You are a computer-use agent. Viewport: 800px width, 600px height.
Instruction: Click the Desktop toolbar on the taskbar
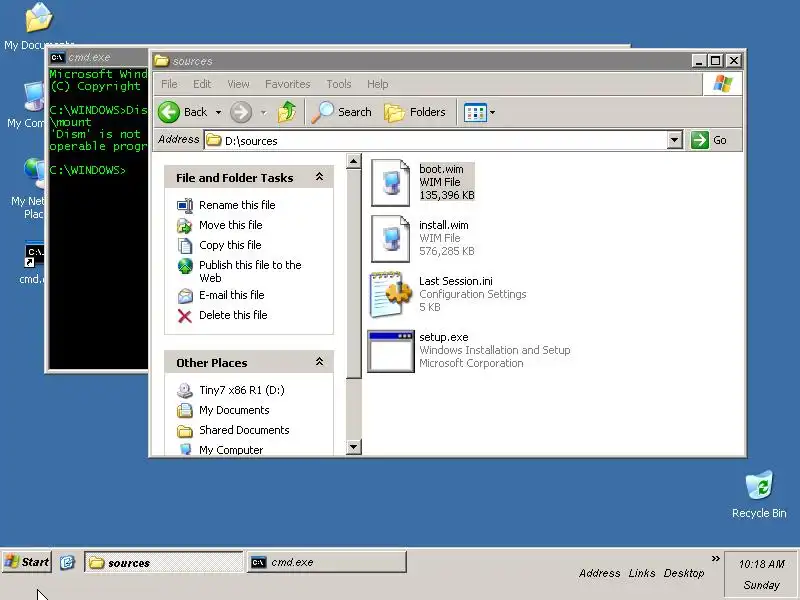684,573
